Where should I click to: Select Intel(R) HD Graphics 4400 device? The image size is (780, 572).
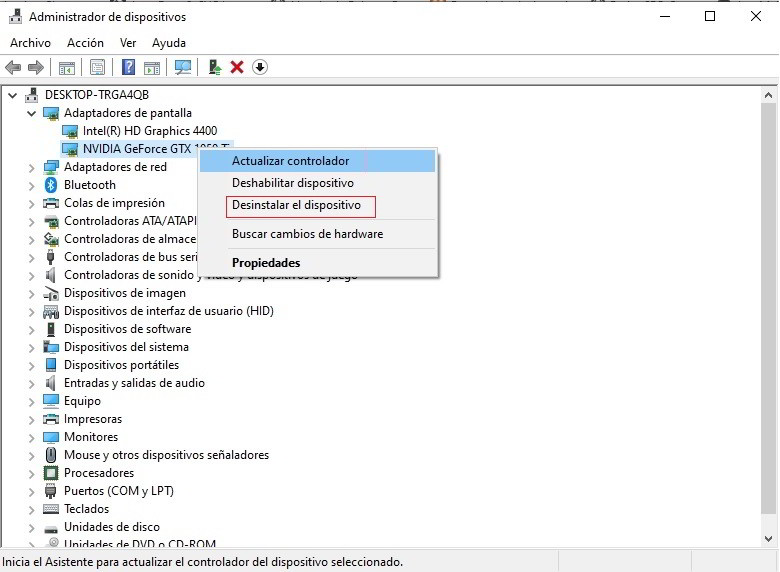[x=149, y=131]
